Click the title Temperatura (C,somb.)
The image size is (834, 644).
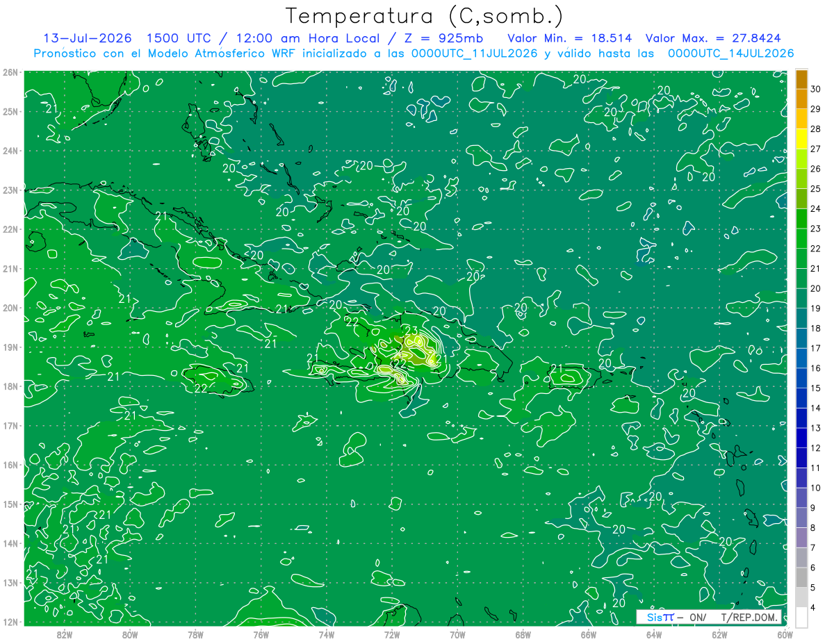pyautogui.click(x=425, y=16)
